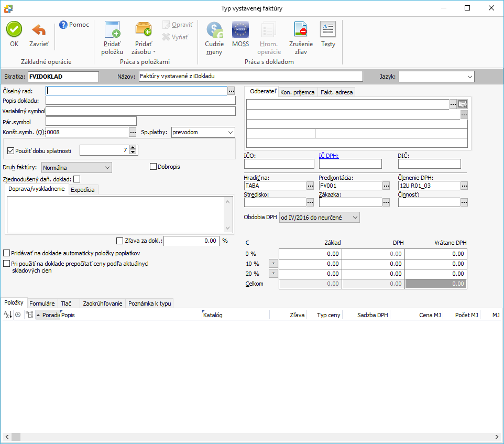Click the Zavrieť back arrow icon

pyautogui.click(x=39, y=29)
